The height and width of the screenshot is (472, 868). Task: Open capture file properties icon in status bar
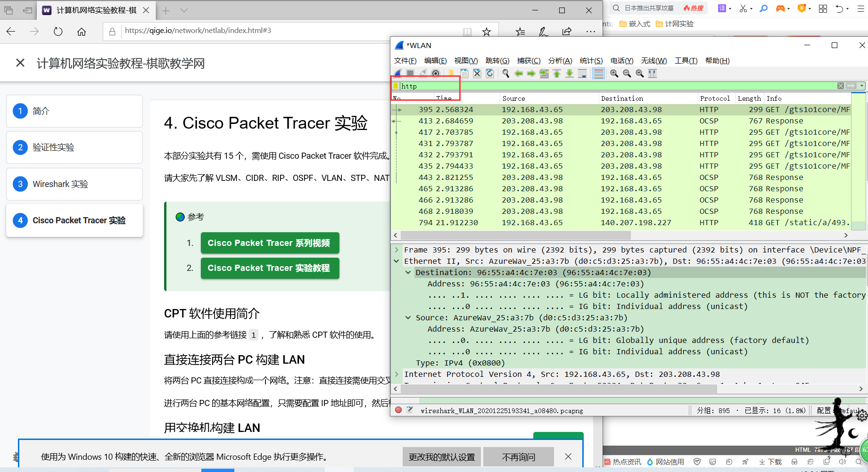point(410,410)
